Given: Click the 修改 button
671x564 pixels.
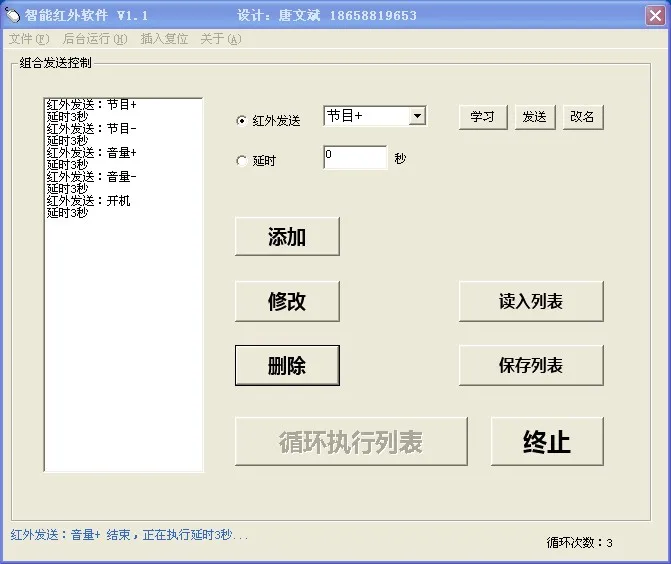Looking at the screenshot, I should coord(287,301).
